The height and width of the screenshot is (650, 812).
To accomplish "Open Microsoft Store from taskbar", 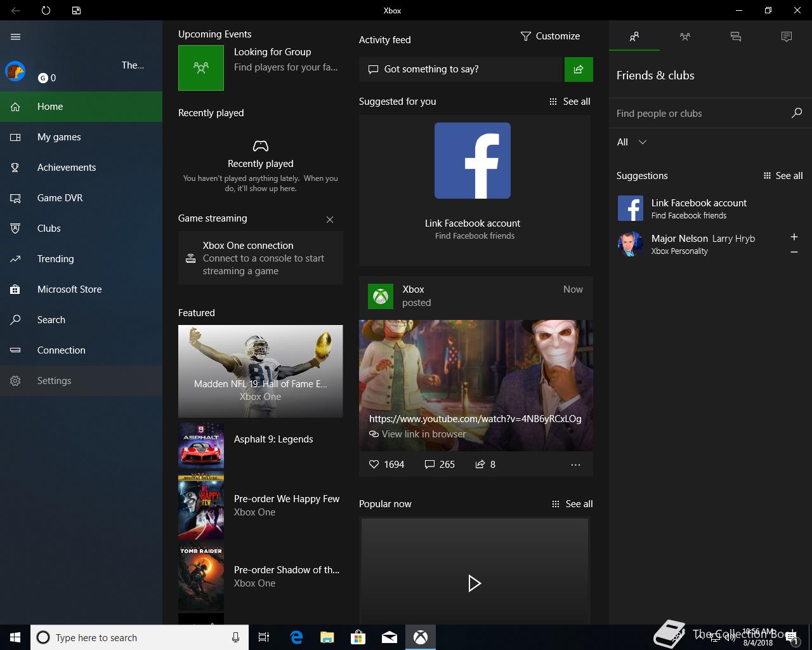I will tap(358, 637).
